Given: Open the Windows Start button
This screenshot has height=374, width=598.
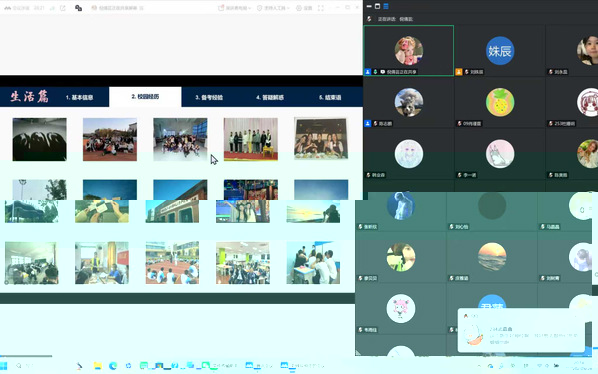Looking at the screenshot, I should click(3, 366).
